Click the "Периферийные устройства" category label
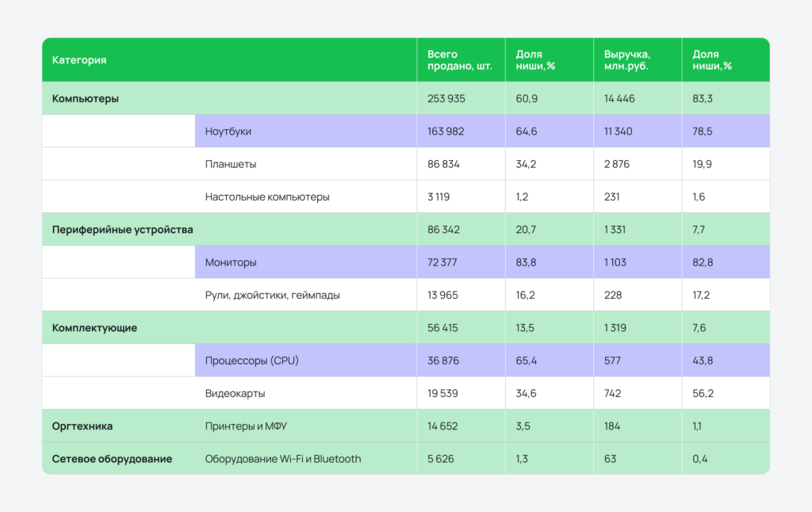 point(123,230)
